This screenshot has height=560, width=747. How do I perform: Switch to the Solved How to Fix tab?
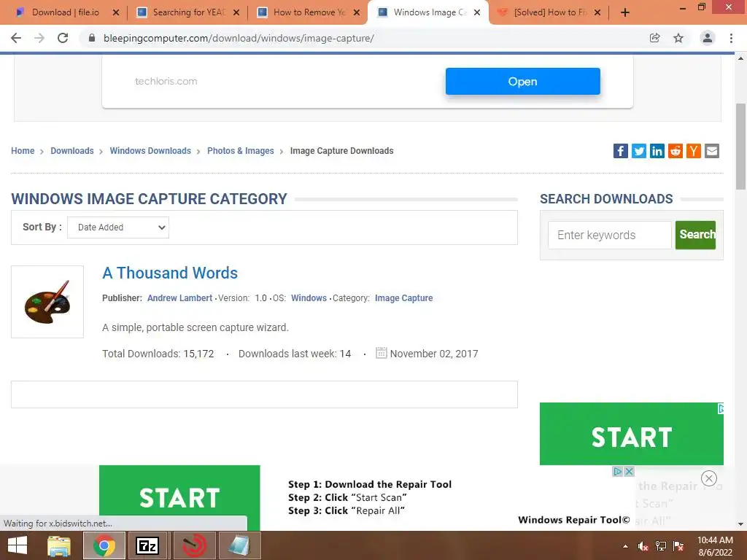[549, 12]
